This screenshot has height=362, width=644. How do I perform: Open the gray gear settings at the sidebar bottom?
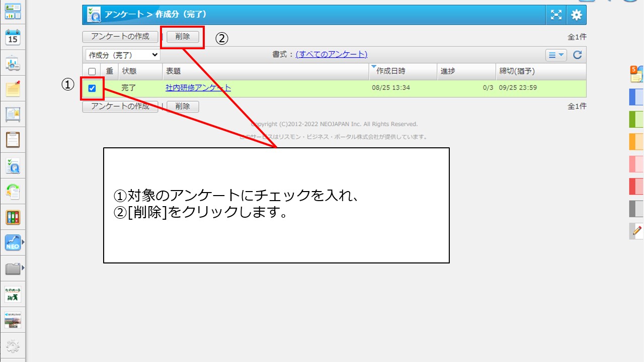pyautogui.click(x=13, y=346)
